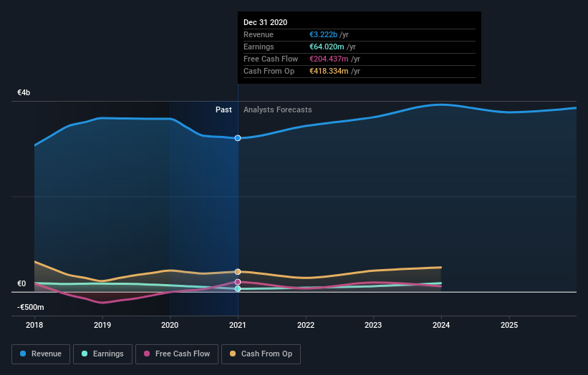Click the Analysts Forecasts label
The width and height of the screenshot is (588, 375).
click(277, 109)
